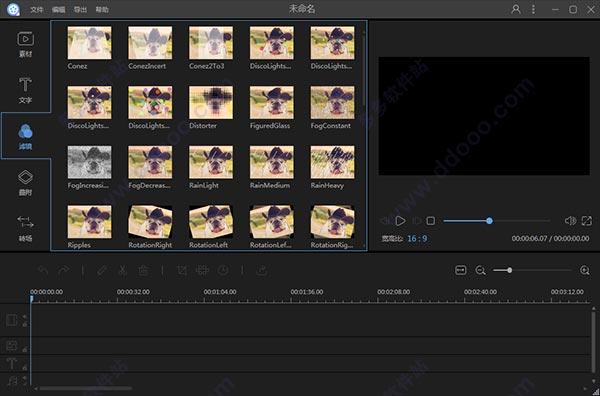Open the account user icon
Screen dimensions: 600x396
pyautogui.click(x=516, y=9)
